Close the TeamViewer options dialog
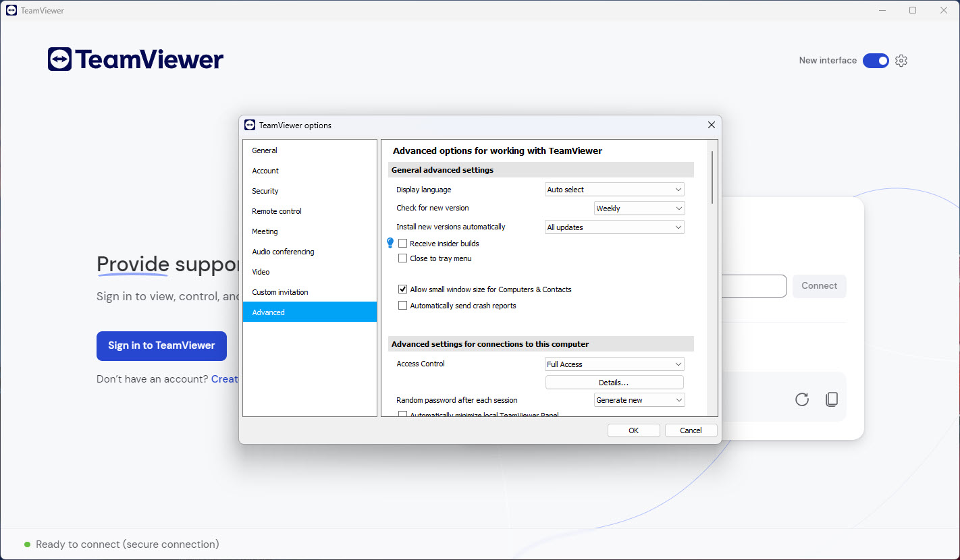Image resolution: width=960 pixels, height=560 pixels. click(711, 125)
